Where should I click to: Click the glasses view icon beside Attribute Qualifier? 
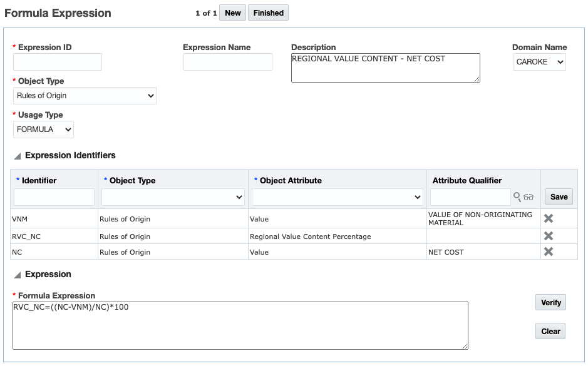coord(529,197)
